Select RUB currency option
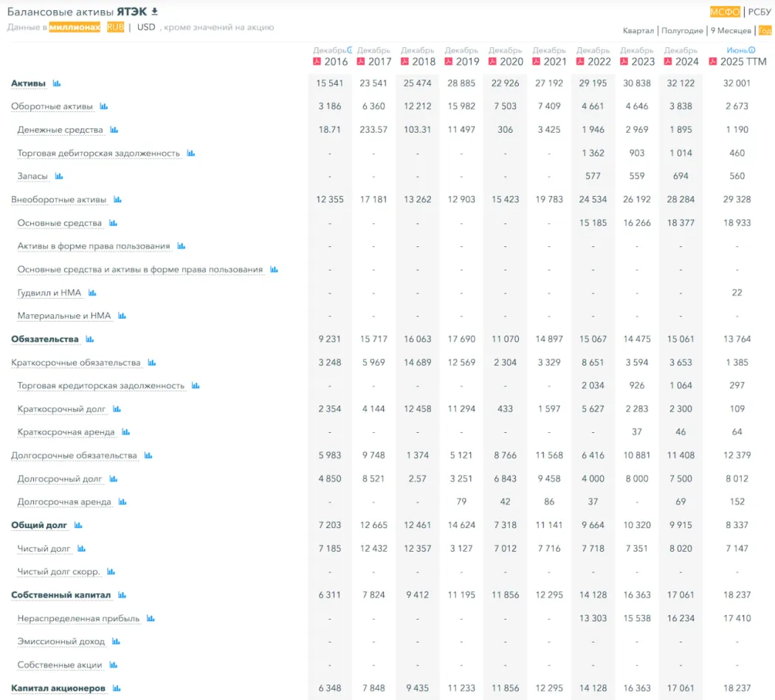775x700 pixels. 115,27
